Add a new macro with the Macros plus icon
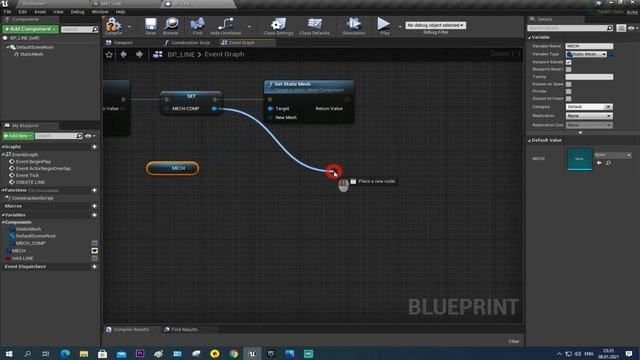 tap(94, 206)
